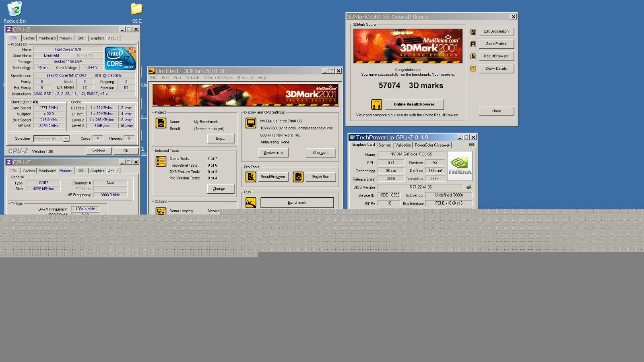Click the Selected Tests checklist icon
The width and height of the screenshot is (644, 362).
[x=161, y=161]
